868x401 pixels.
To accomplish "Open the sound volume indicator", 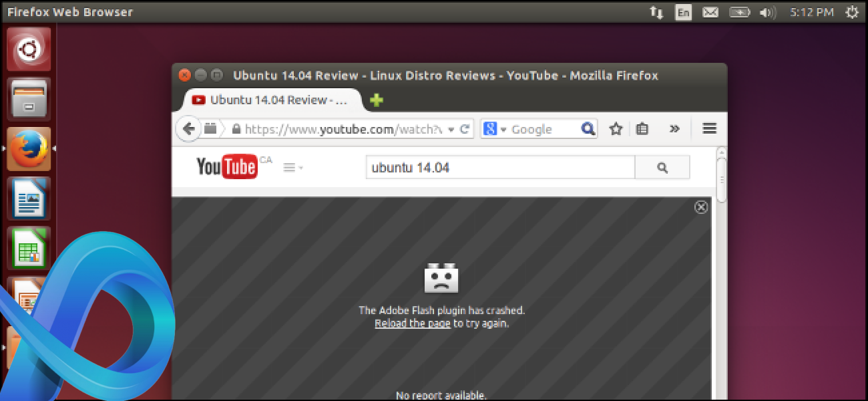I will coord(768,12).
